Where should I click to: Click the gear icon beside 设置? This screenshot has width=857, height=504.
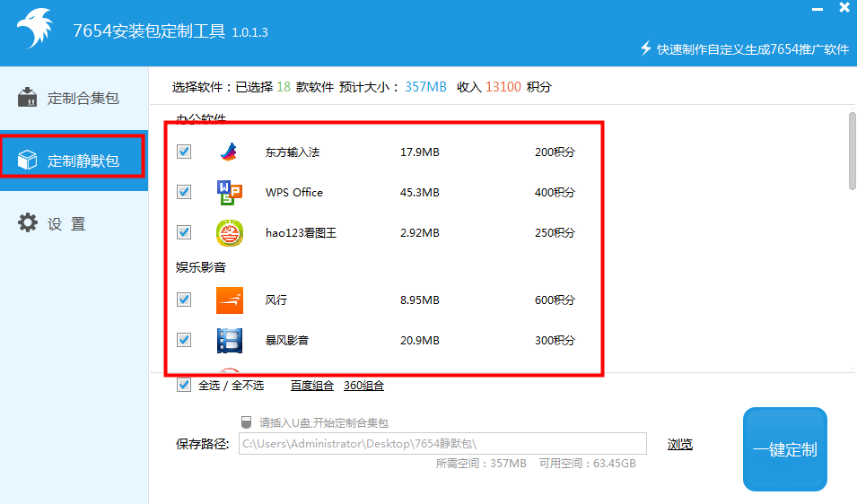click(x=27, y=222)
